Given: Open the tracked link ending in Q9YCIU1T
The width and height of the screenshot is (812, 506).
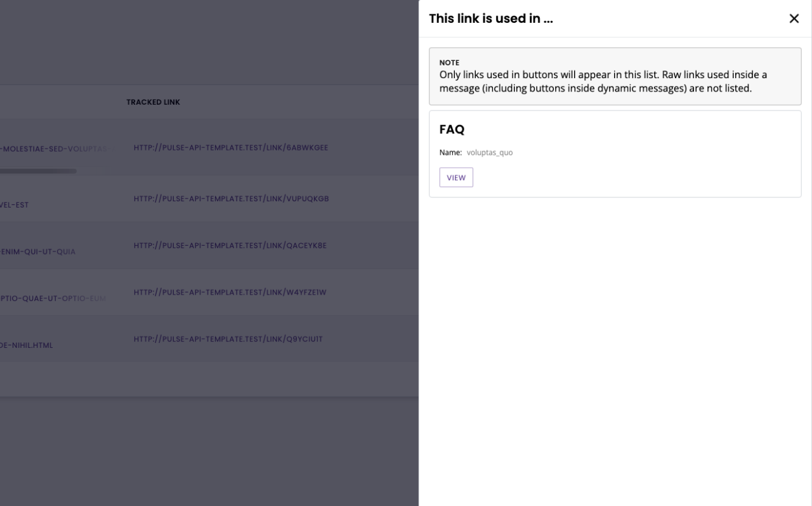Looking at the screenshot, I should click(228, 338).
